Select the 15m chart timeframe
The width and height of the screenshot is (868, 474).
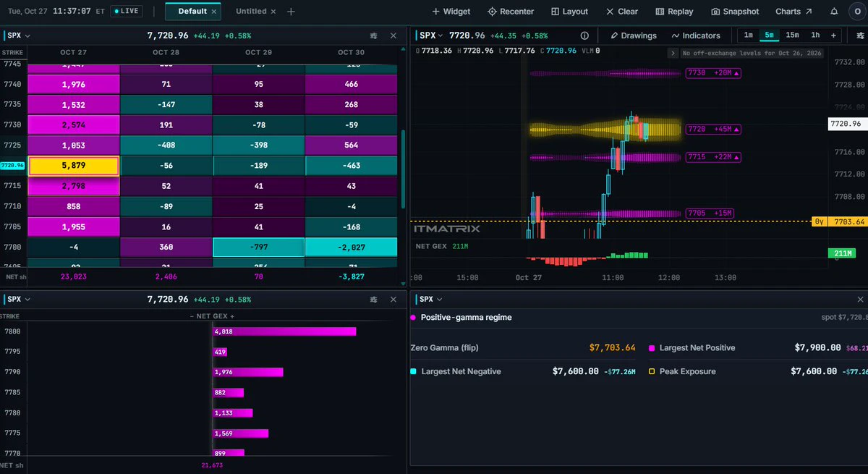792,35
